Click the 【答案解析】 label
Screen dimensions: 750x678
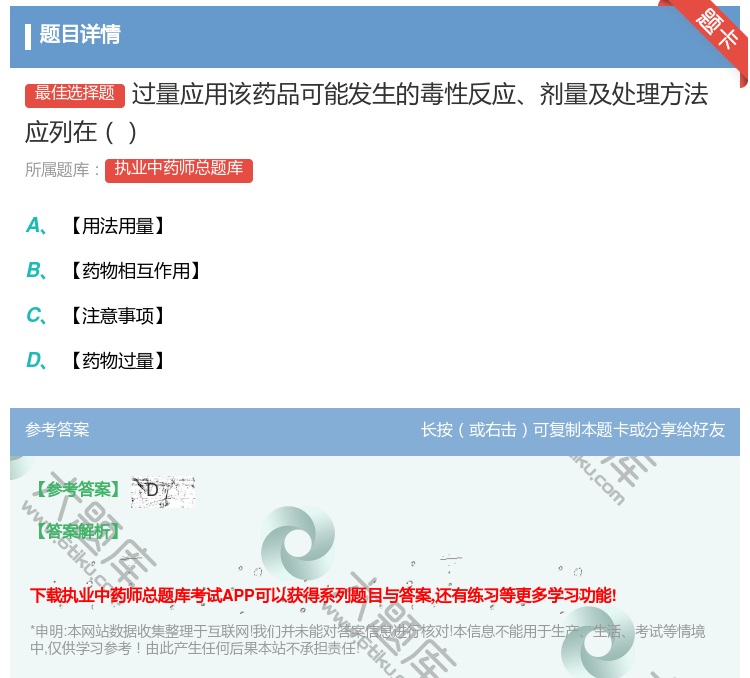(x=78, y=532)
